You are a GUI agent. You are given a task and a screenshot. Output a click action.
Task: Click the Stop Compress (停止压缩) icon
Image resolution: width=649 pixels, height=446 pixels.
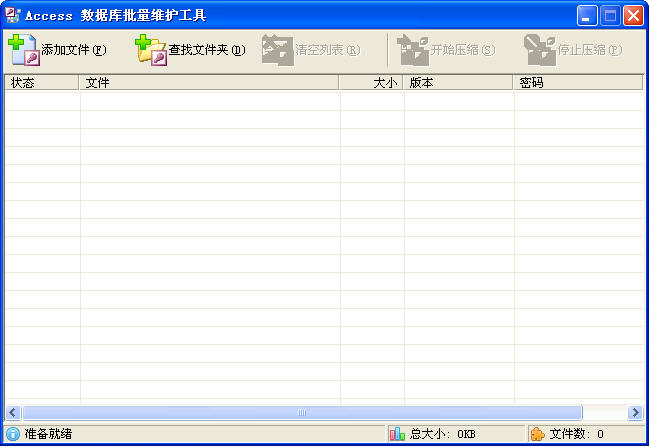point(540,49)
